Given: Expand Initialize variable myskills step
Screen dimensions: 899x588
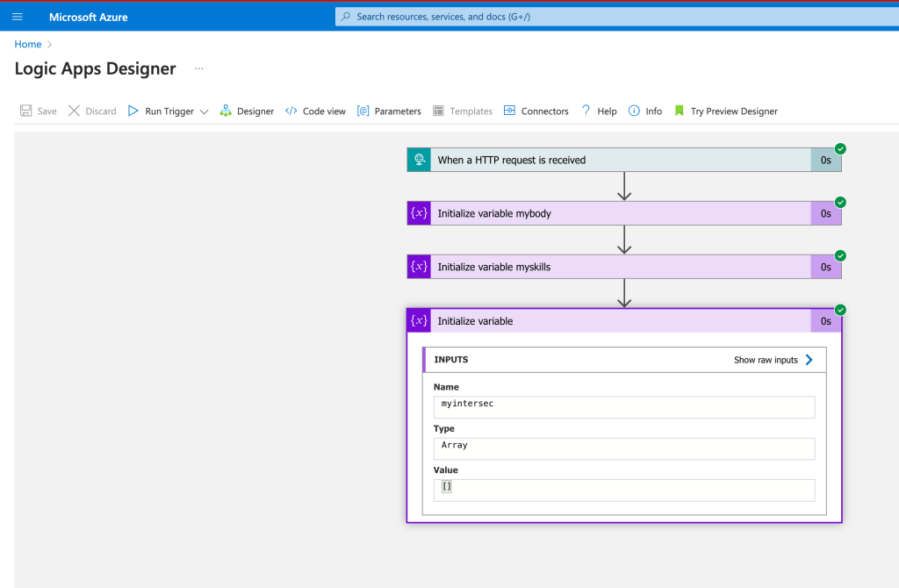Looking at the screenshot, I should [624, 267].
